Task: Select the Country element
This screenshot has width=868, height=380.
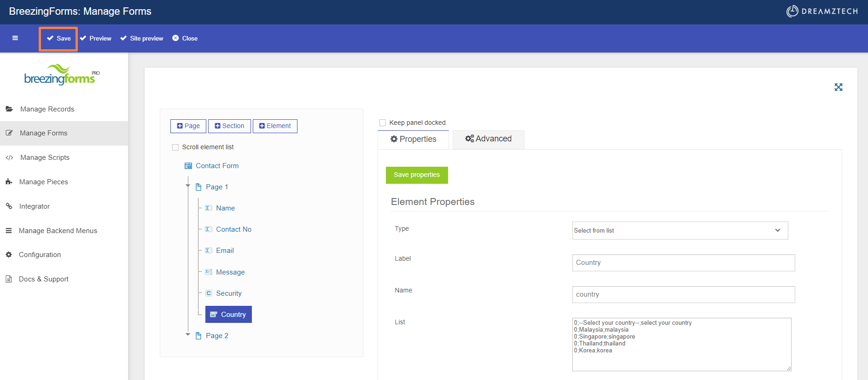Action: click(x=228, y=315)
